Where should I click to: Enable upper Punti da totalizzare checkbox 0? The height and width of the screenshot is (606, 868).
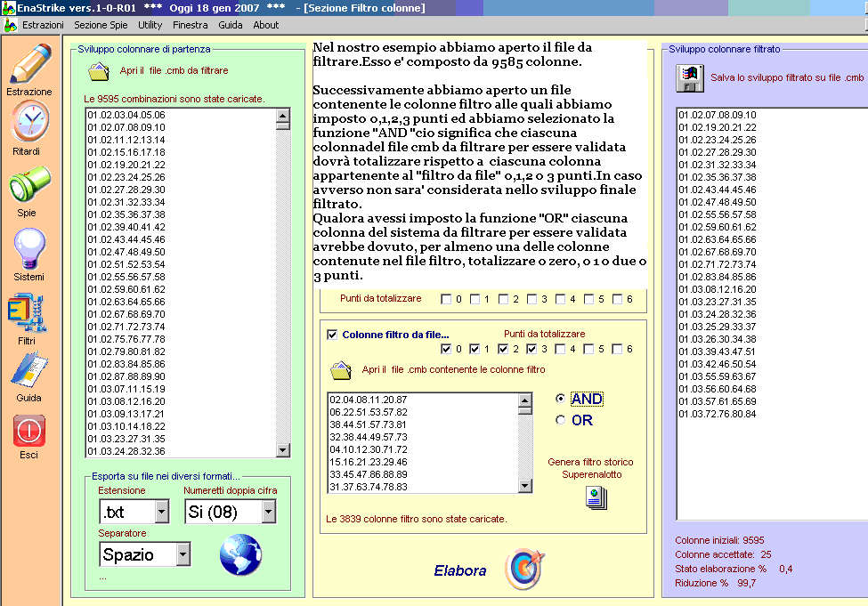pos(446,299)
